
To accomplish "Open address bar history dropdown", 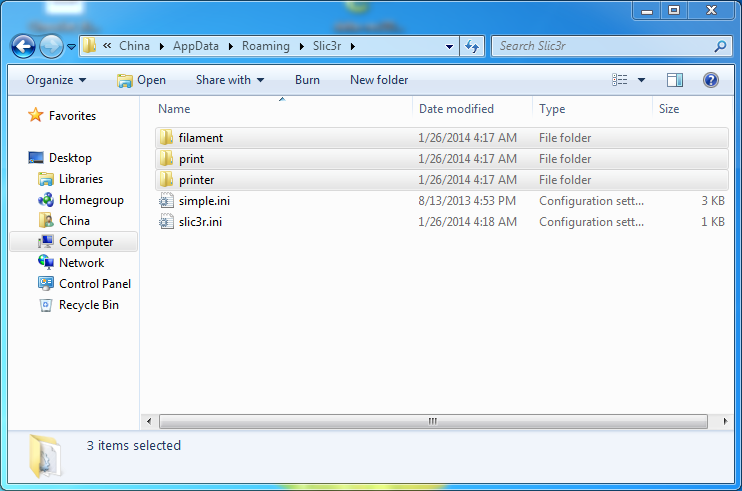I will [450, 46].
